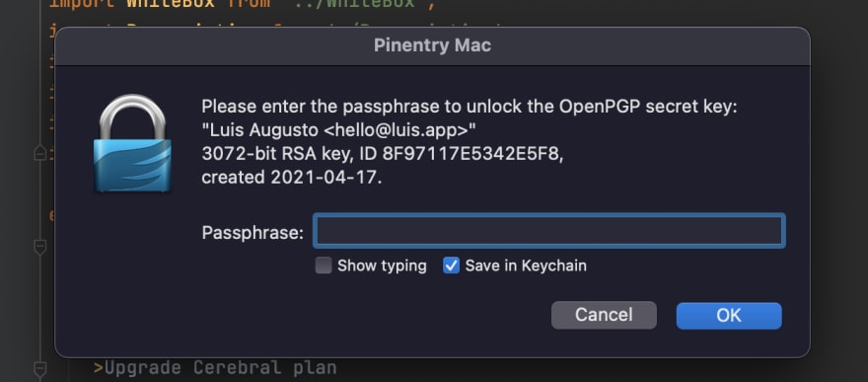Collapse the fold marker beside the Passphrase row
Image resolution: width=868 pixels, height=382 pixels.
point(39,247)
